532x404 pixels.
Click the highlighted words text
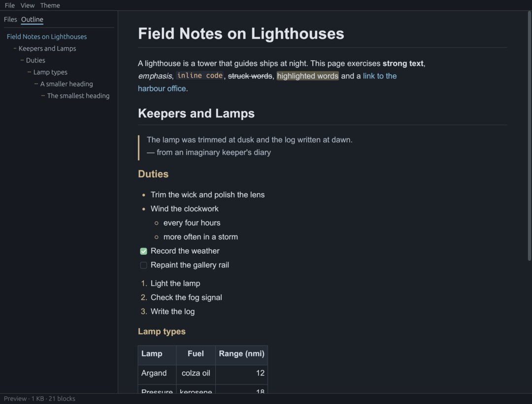[x=308, y=76]
